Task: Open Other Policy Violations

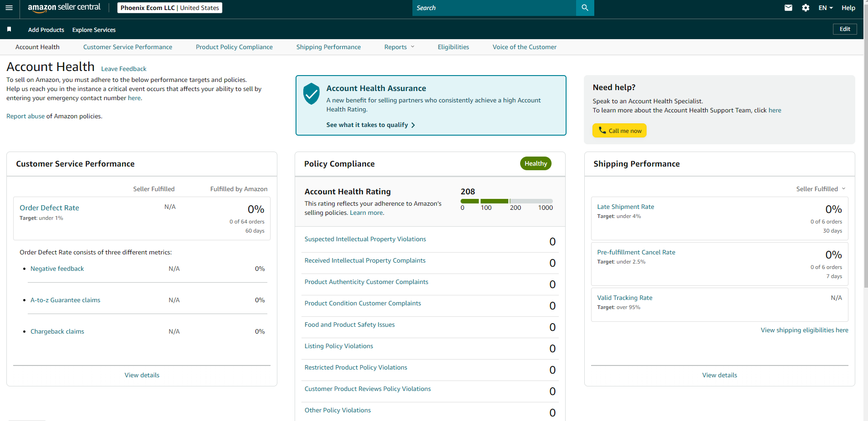Action: (x=338, y=410)
